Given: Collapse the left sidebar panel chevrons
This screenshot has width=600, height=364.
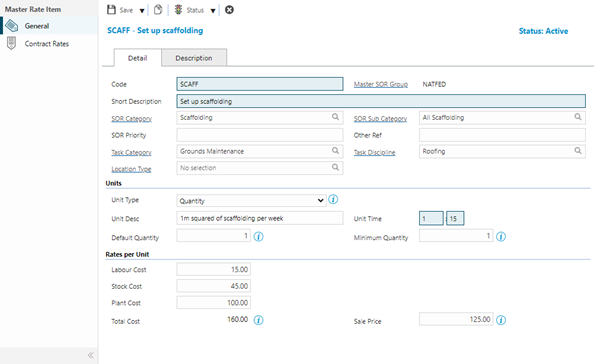Looking at the screenshot, I should 91,355.
